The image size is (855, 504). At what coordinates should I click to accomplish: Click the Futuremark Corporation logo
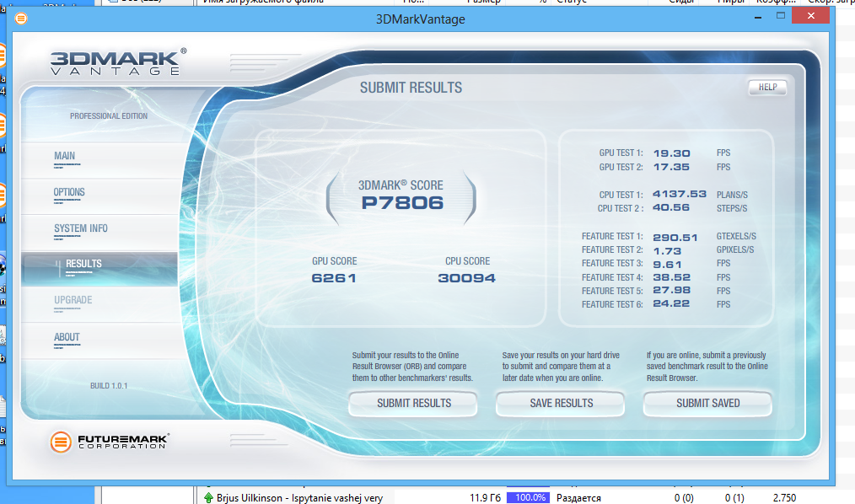pyautogui.click(x=109, y=442)
